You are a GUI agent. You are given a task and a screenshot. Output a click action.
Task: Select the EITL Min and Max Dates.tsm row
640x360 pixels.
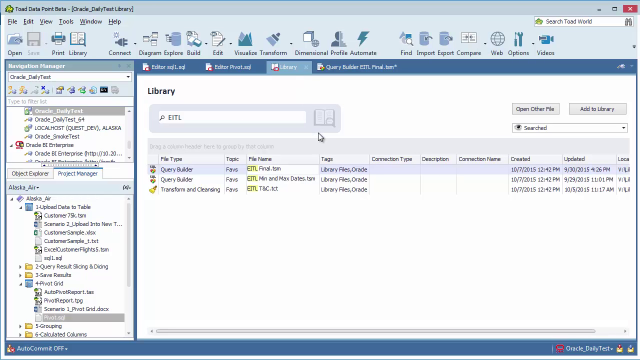point(388,179)
